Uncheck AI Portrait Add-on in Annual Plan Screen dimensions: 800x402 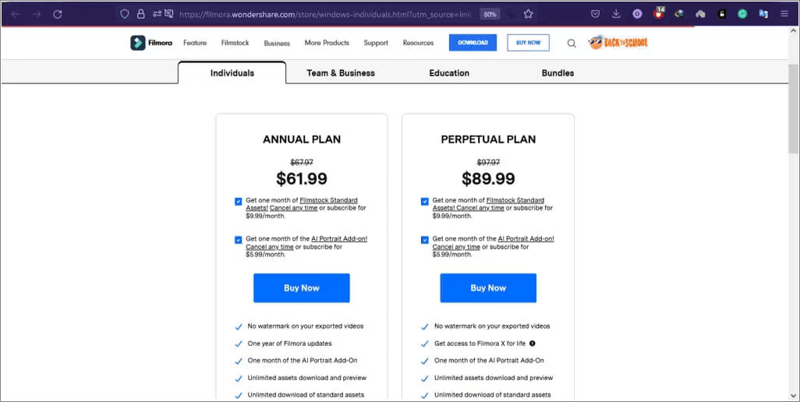click(x=239, y=240)
